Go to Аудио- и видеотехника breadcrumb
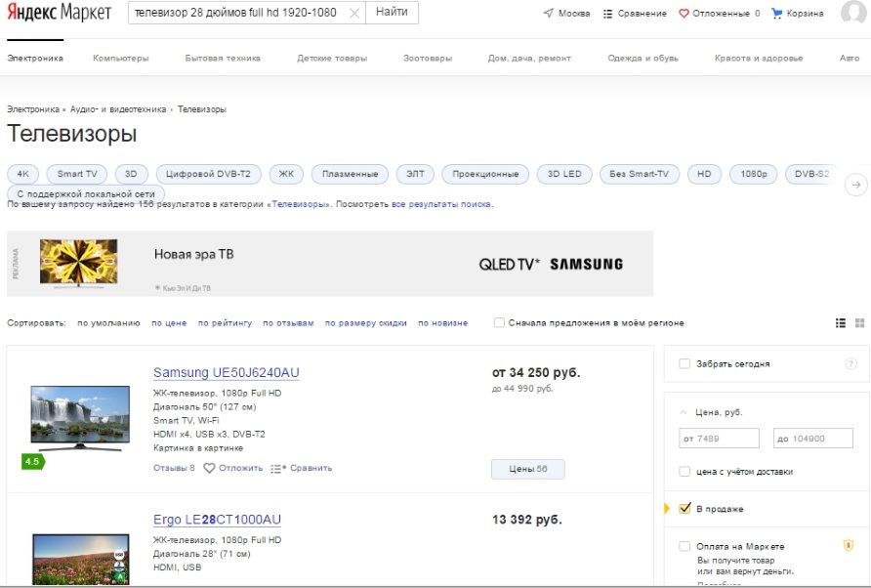Image resolution: width=871 pixels, height=588 pixels. tap(118, 109)
